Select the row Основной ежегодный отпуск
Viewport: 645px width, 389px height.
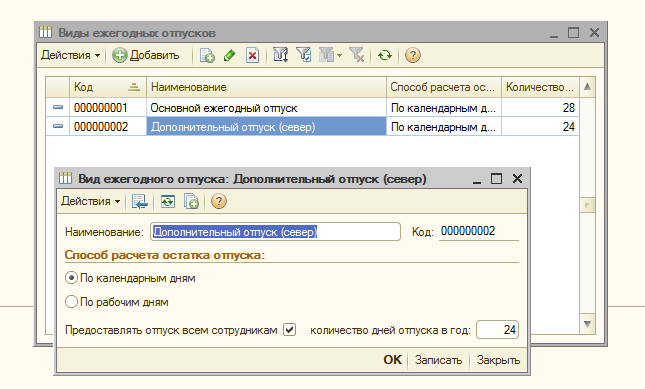(266, 108)
